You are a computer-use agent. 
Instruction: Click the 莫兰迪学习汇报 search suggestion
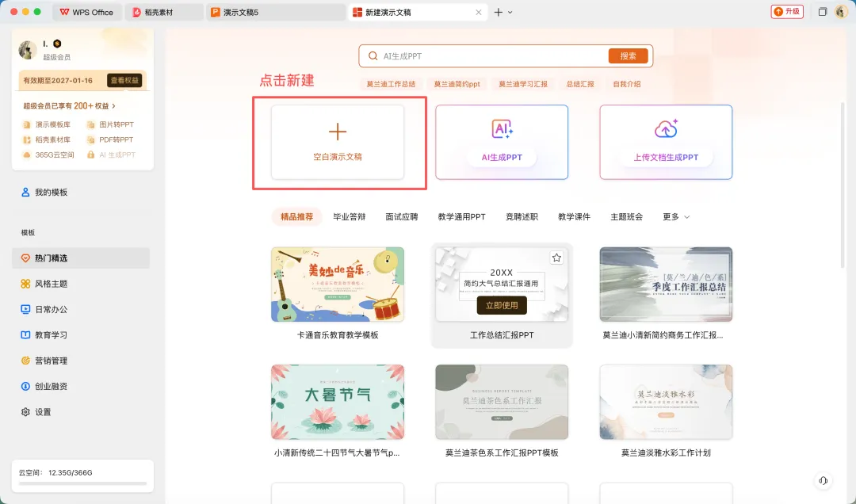pos(523,84)
